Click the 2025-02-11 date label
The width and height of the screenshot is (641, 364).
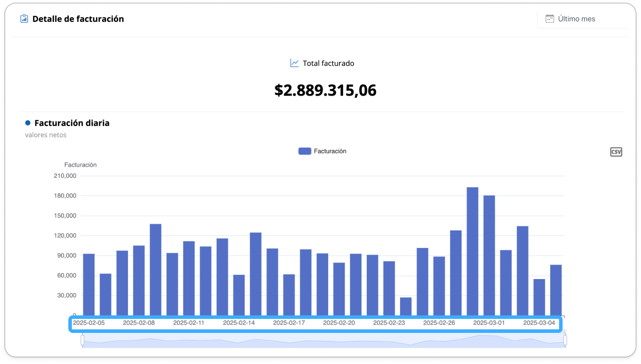click(189, 323)
